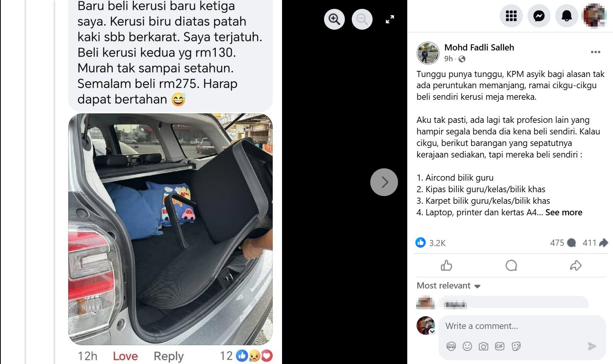The width and height of the screenshot is (613, 364).
Task: Click the zoom out magnifier
Action: pos(362,19)
